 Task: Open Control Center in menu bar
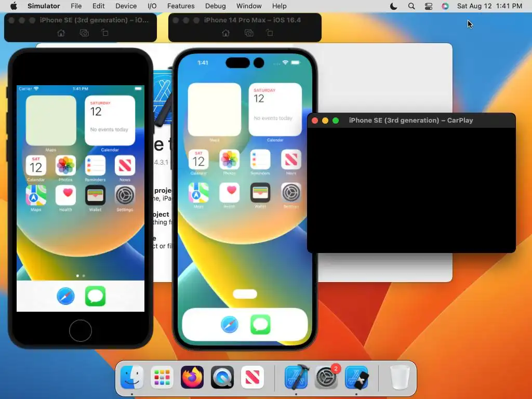coord(429,6)
